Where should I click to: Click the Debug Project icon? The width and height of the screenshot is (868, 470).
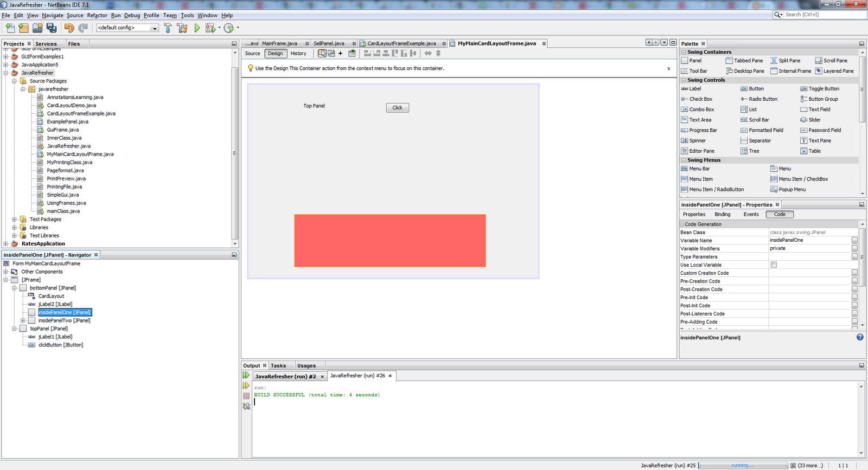[210, 28]
